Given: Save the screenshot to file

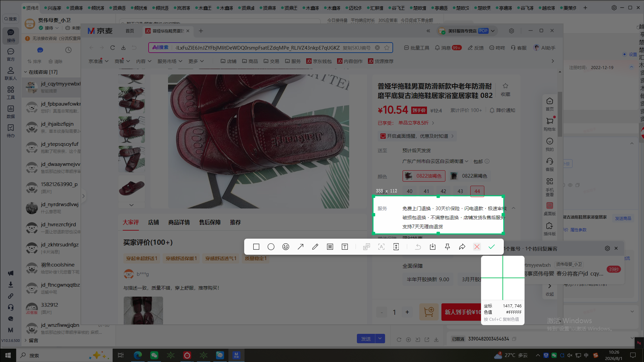Looking at the screenshot, I should pos(433,247).
